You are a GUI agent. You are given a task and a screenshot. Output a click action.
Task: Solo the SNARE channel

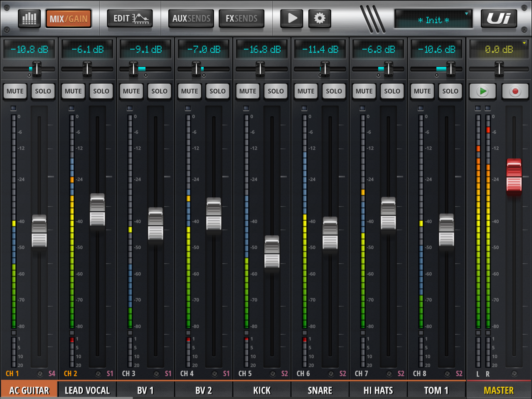coord(334,91)
